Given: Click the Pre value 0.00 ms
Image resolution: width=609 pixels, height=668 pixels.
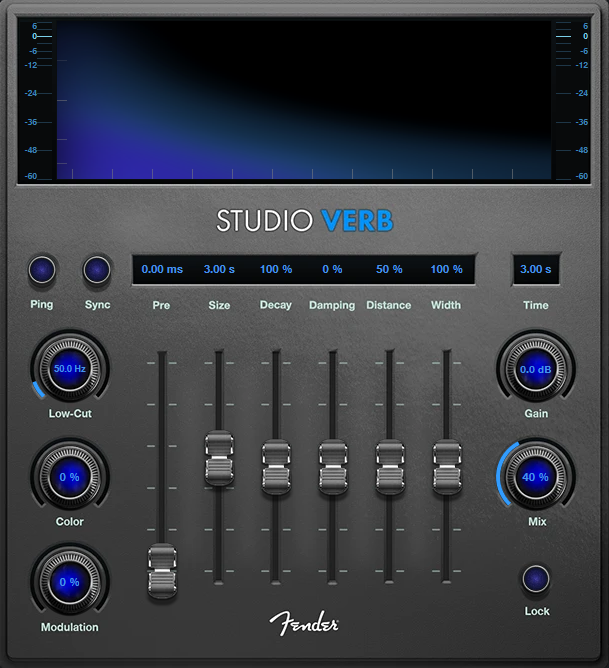Looking at the screenshot, I should 162,269.
